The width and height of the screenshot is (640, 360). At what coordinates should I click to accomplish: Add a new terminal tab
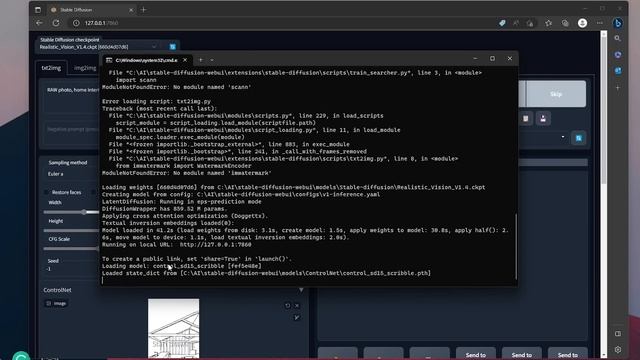pyautogui.click(x=200, y=60)
